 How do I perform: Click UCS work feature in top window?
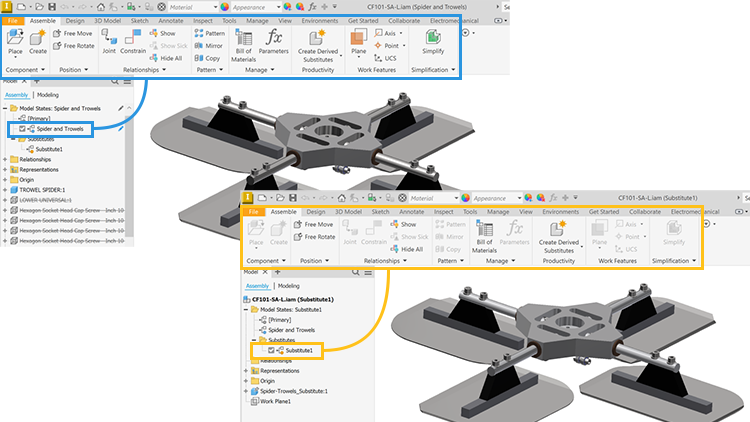pos(386,58)
